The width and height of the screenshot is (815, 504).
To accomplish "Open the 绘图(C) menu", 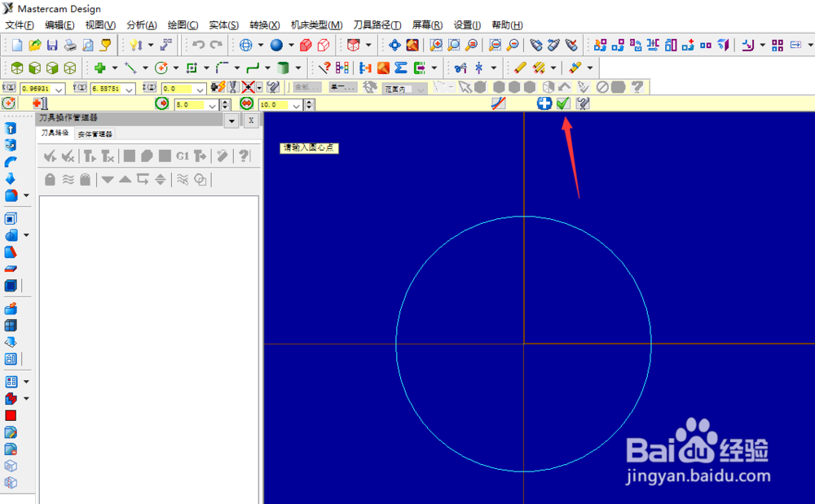I will click(x=183, y=25).
